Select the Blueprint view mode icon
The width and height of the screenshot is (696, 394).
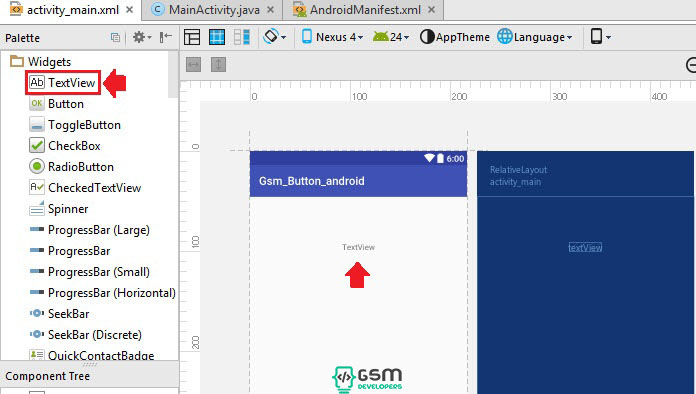[x=217, y=37]
